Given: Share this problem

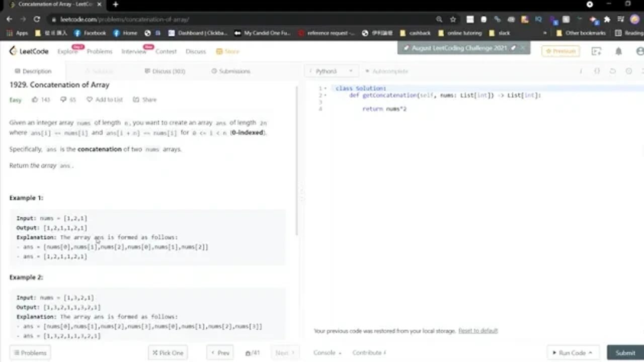Looking at the screenshot, I should point(145,100).
